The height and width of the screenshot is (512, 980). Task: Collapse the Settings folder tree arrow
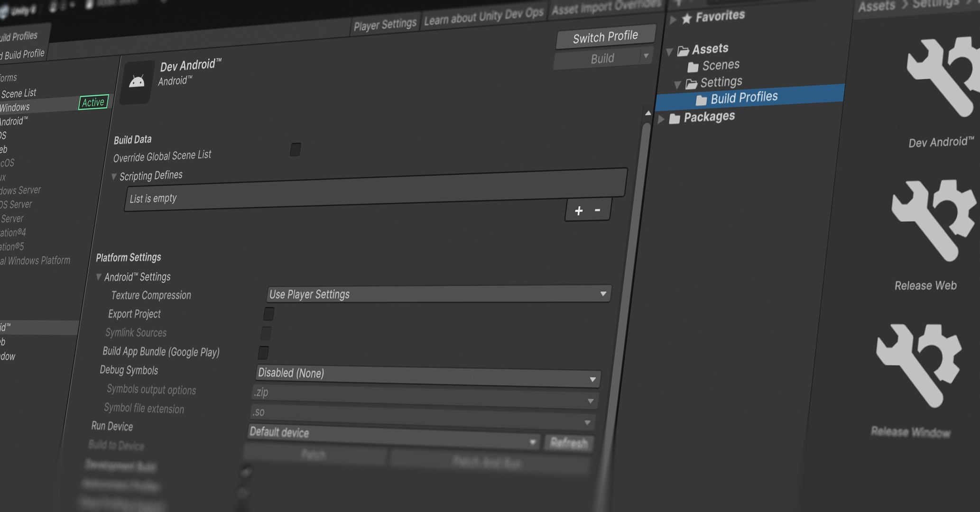(x=677, y=85)
